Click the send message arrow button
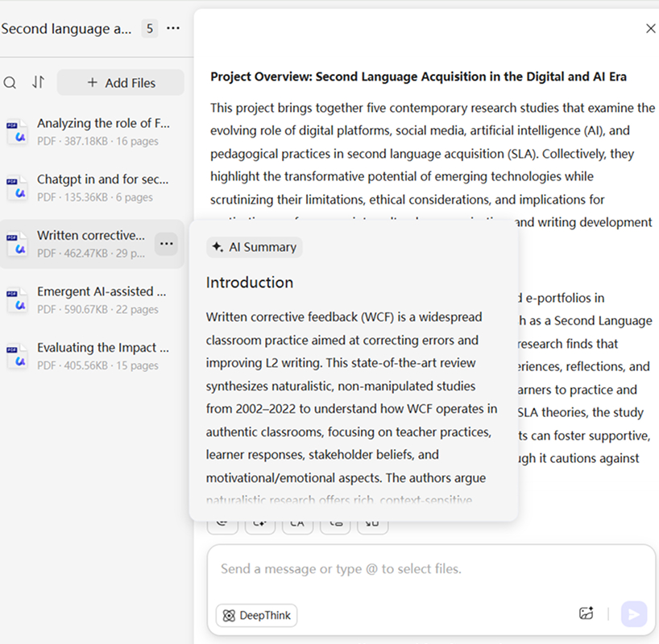 pos(633,614)
